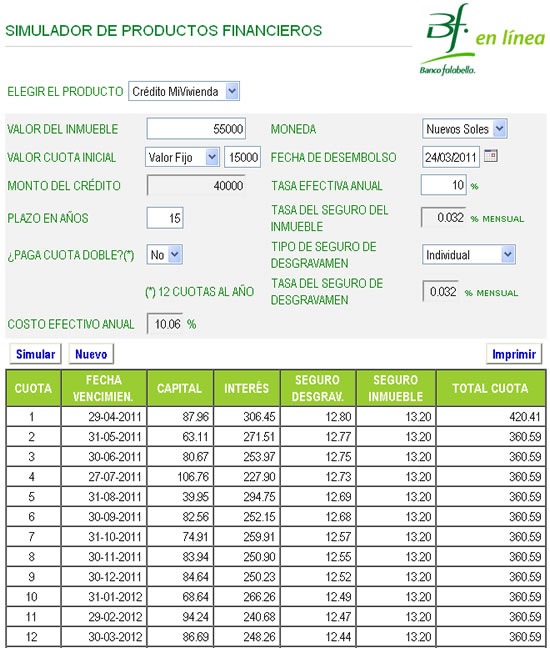Click the Fecha de Desembolso date field
The width and height of the screenshot is (550, 648).
[x=451, y=157]
